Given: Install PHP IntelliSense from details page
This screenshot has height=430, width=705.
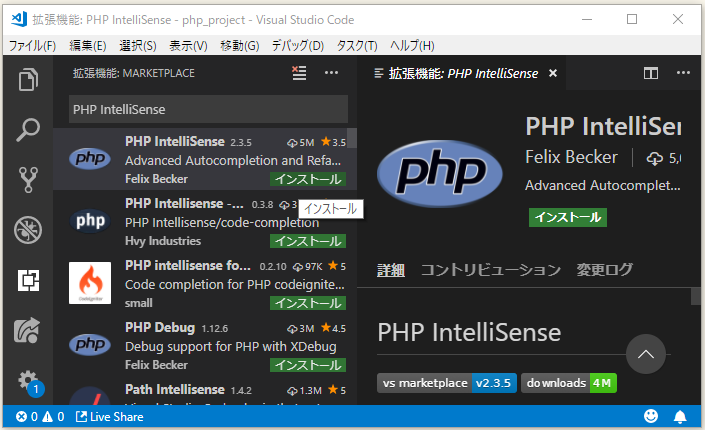Looking at the screenshot, I should (x=568, y=217).
